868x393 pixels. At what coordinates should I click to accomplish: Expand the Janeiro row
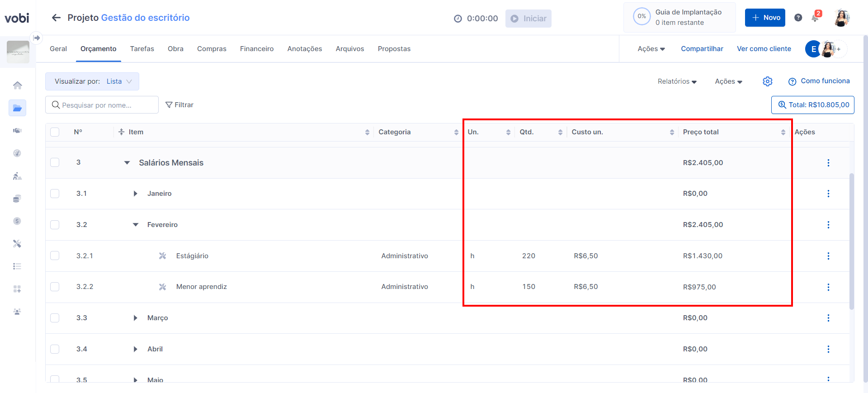point(135,194)
